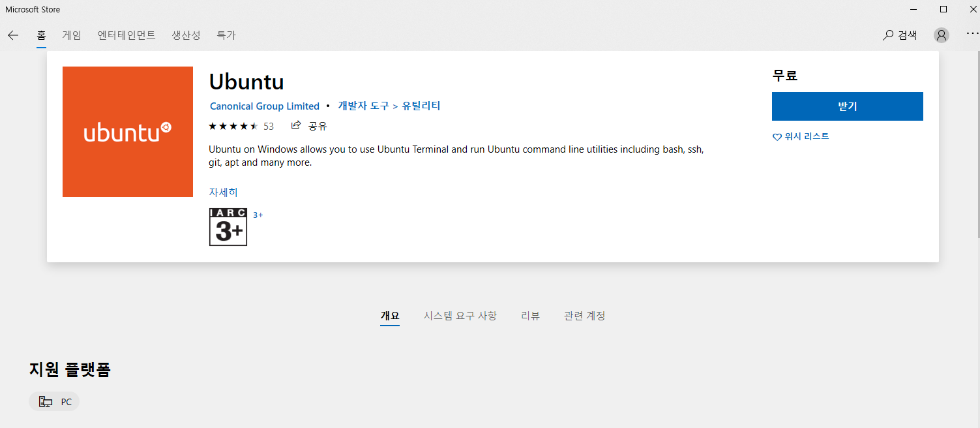
Task: Click the 3+ age rating text
Action: point(258,215)
